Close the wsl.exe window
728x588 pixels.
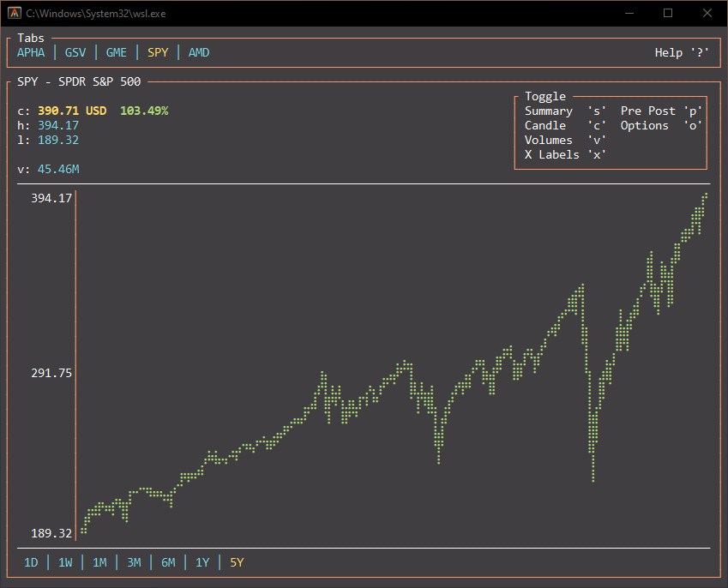pos(707,13)
